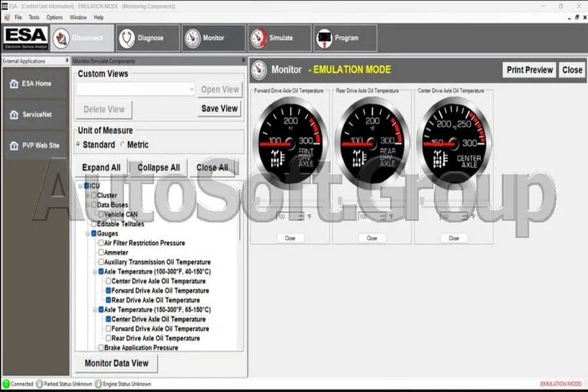Screen dimensions: 588x392
Task: Click the Expand All button
Action: (x=101, y=168)
